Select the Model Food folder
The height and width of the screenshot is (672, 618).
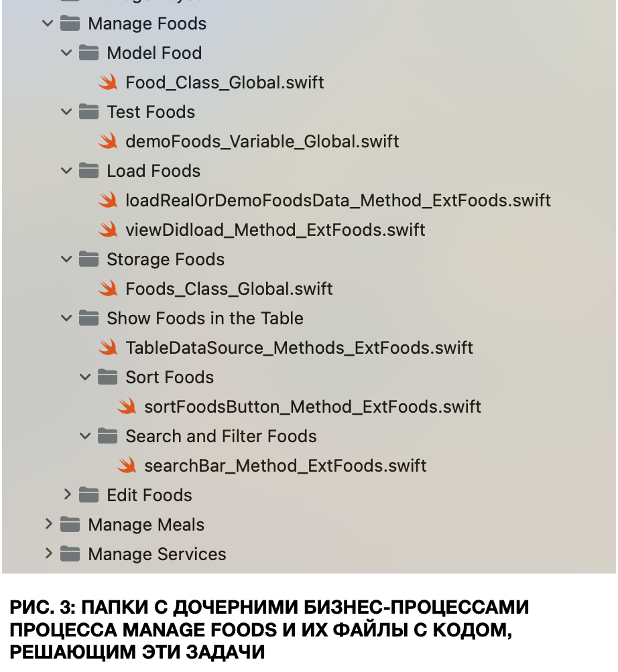[x=153, y=53]
